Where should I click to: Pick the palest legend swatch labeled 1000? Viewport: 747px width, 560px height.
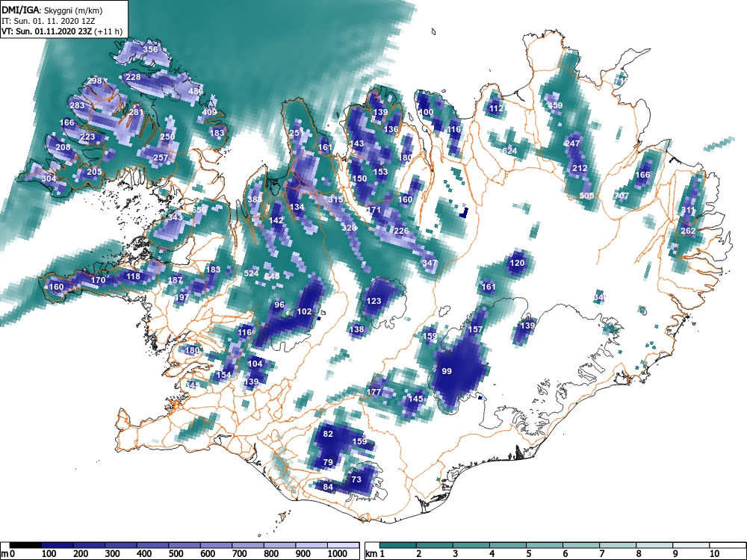343,545
